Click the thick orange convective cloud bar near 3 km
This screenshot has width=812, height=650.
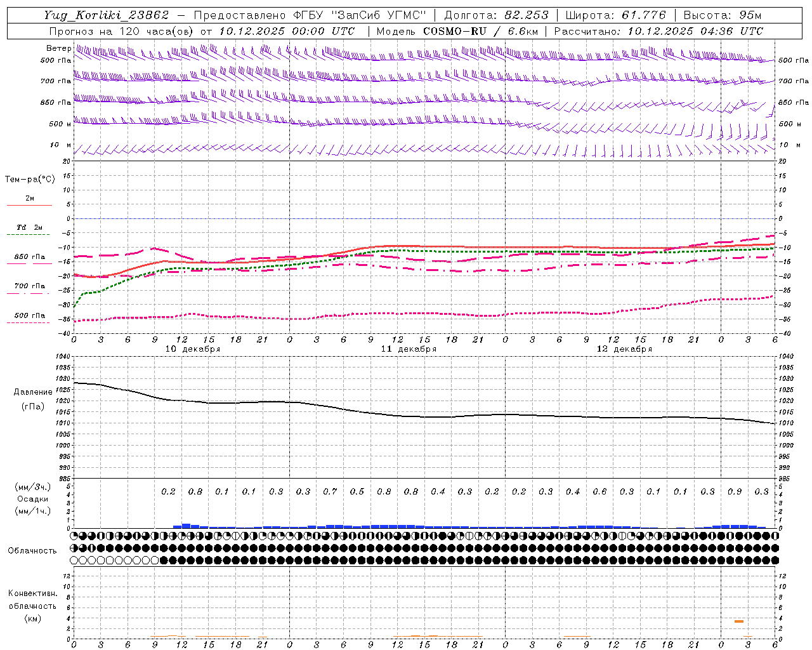tap(739, 621)
